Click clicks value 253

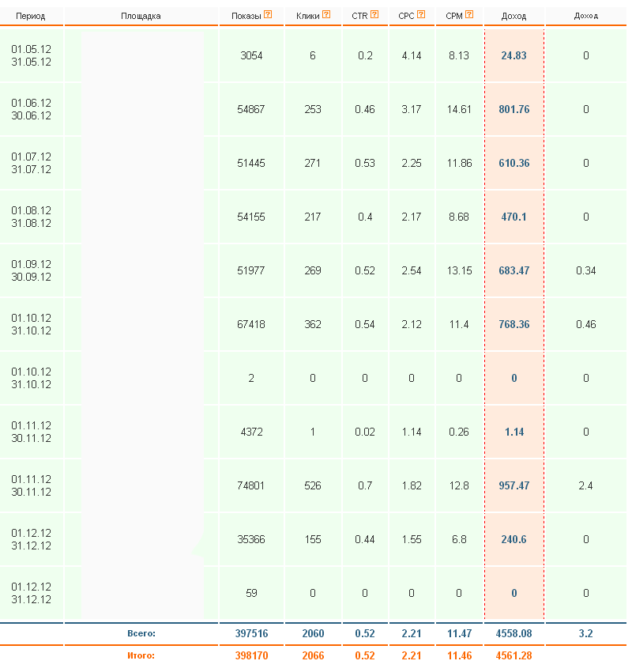313,109
